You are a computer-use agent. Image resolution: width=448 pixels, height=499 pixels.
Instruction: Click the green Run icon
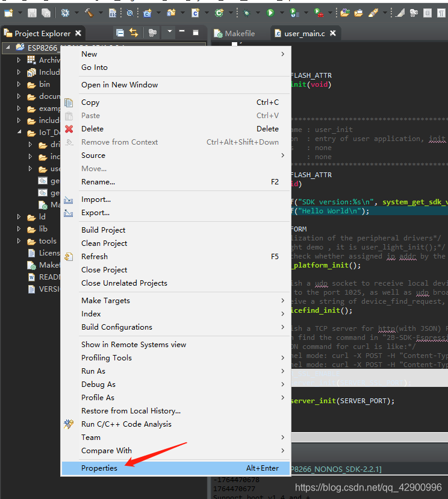click(270, 13)
